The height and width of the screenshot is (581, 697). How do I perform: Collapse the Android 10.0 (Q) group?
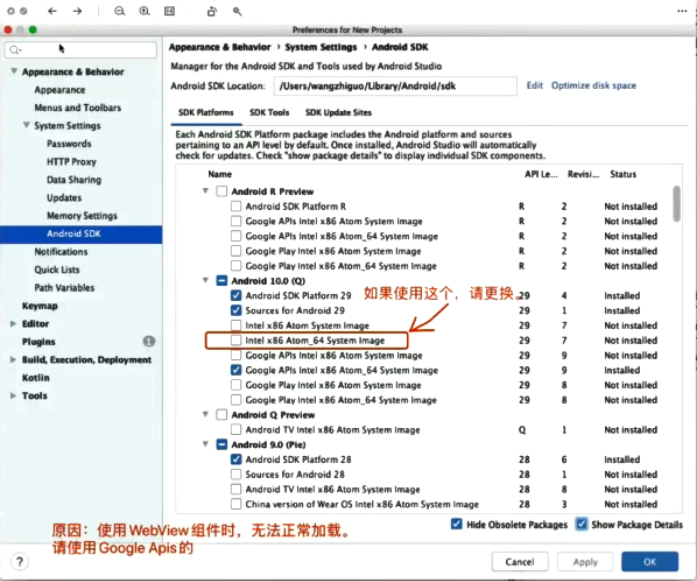(205, 280)
